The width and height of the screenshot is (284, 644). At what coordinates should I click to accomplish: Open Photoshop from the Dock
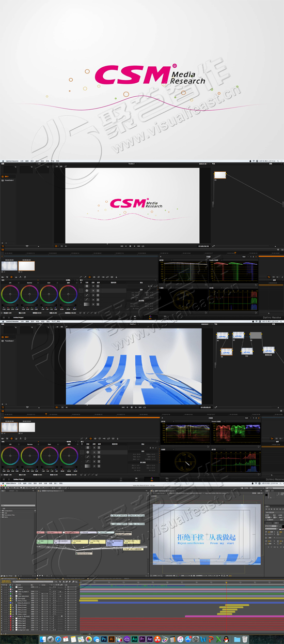pos(104,639)
